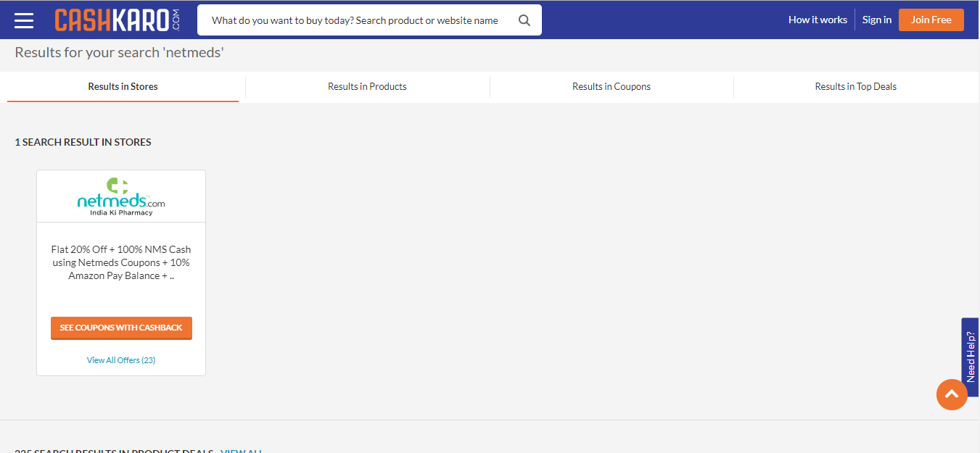Click the search magnifier icon
This screenshot has width=980, height=453.
click(524, 20)
